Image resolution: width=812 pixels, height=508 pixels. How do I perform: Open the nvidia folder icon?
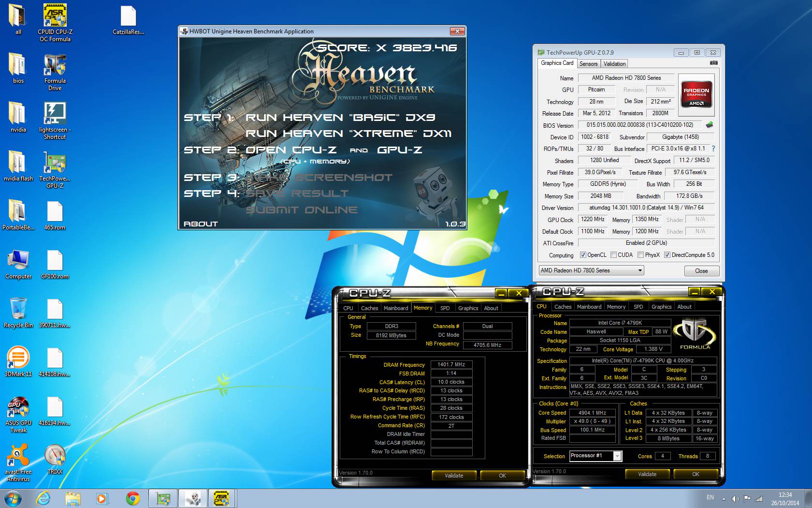(x=18, y=117)
